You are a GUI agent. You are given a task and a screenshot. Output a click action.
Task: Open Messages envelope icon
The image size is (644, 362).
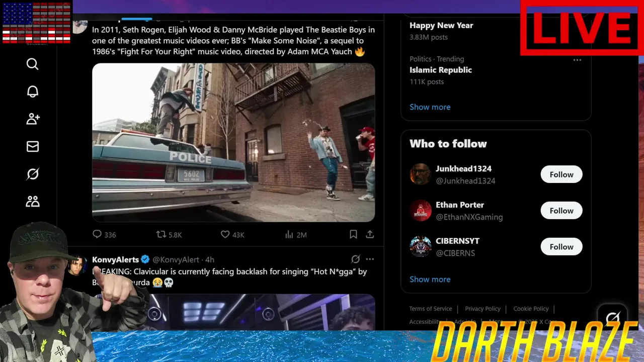[33, 146]
